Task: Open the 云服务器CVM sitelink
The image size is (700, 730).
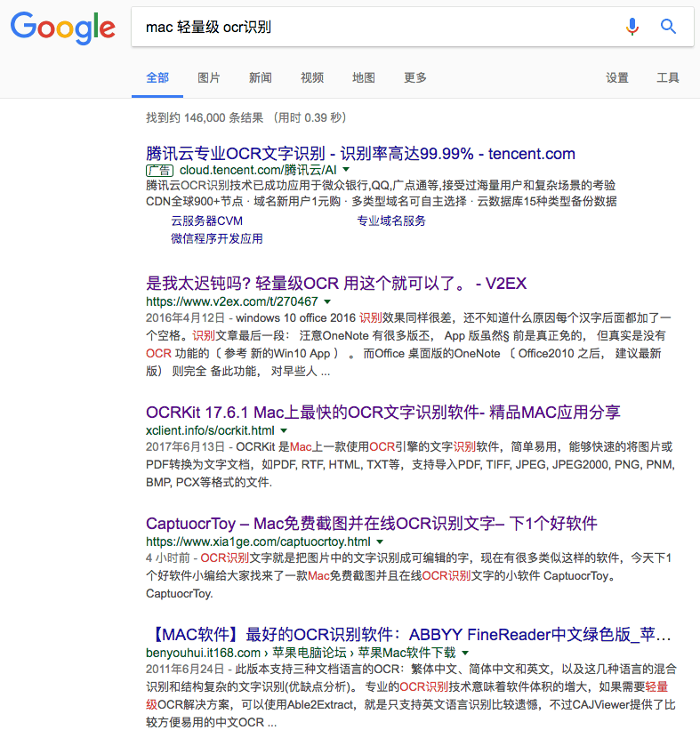Action: coord(206,221)
